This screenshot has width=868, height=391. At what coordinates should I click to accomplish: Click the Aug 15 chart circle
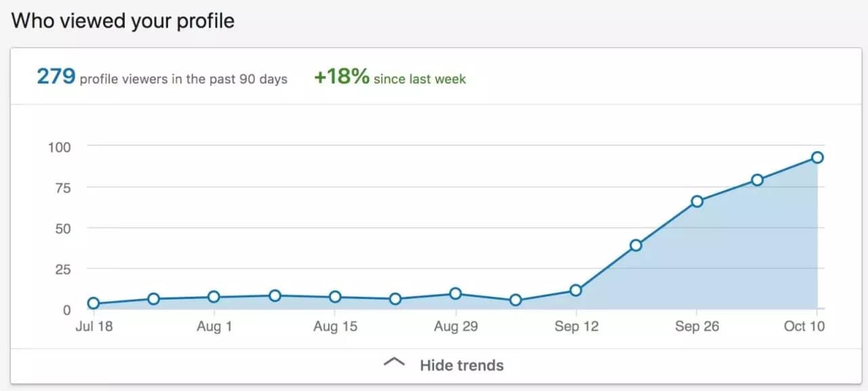[335, 296]
